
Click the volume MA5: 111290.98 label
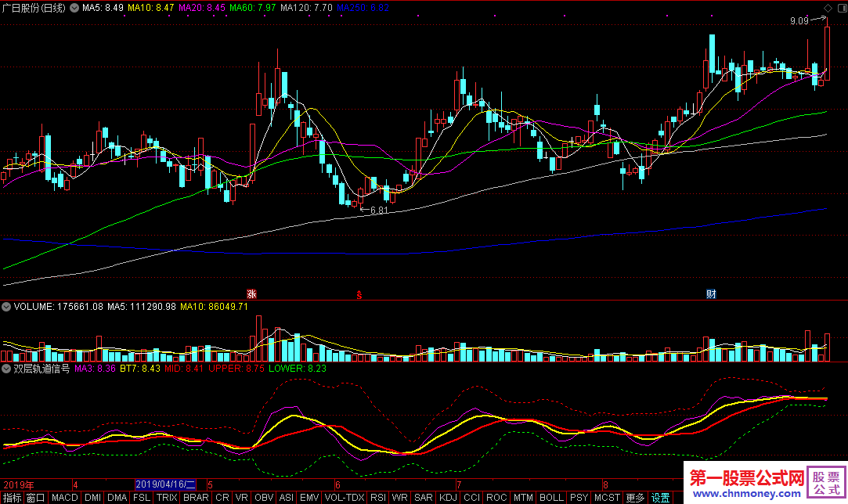click(x=142, y=307)
